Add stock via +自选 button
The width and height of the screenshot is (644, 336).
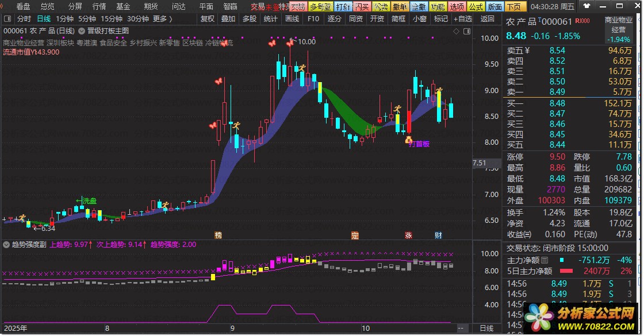pos(463,19)
